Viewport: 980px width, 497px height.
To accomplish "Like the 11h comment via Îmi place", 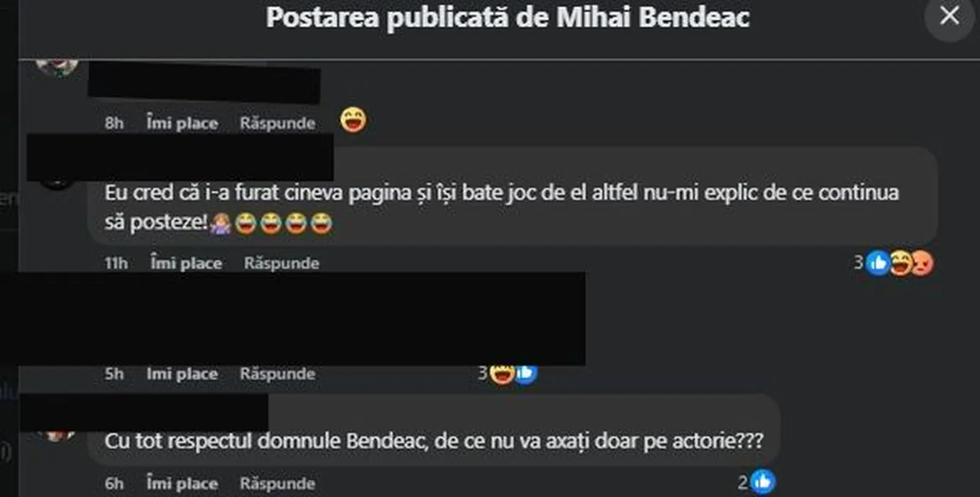I will tap(187, 263).
